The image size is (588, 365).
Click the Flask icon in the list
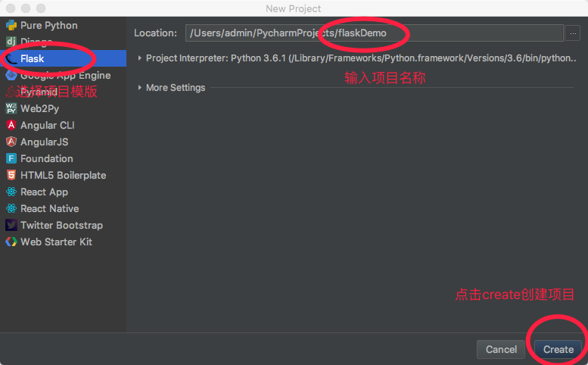coord(11,58)
